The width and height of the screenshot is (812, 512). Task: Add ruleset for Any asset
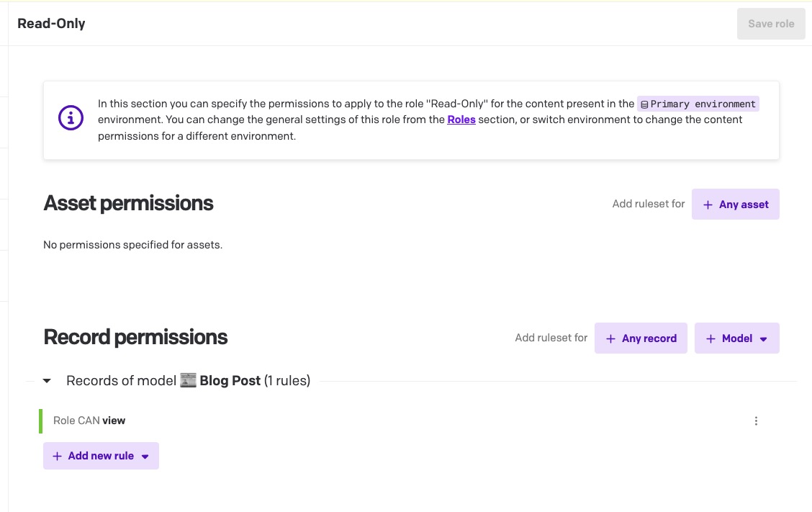pyautogui.click(x=736, y=205)
